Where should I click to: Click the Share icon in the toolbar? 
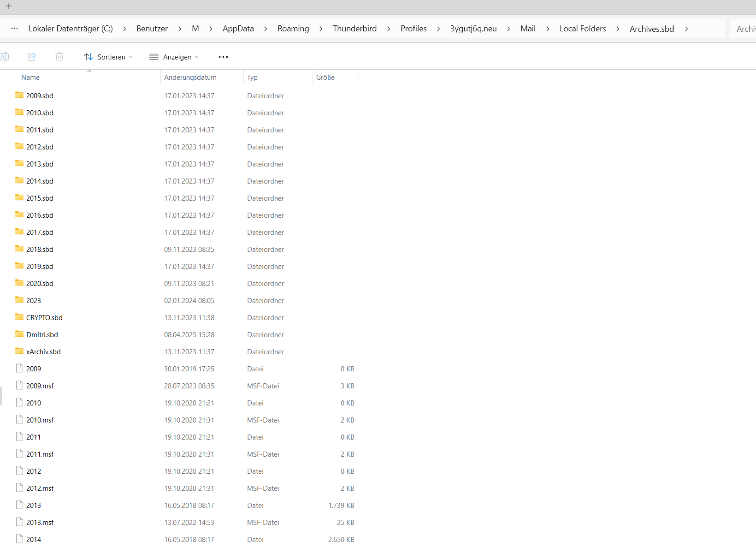32,57
